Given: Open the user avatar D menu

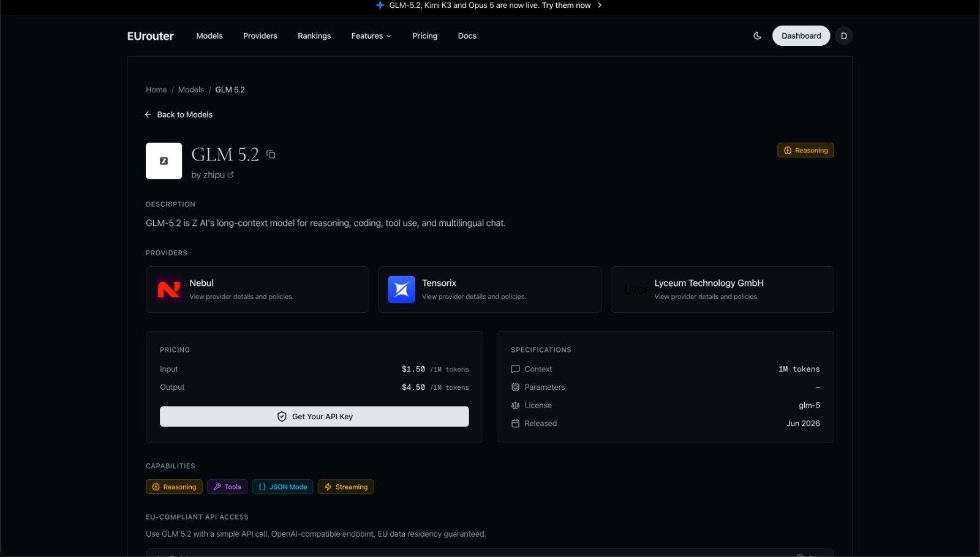Looking at the screenshot, I should pyautogui.click(x=843, y=36).
